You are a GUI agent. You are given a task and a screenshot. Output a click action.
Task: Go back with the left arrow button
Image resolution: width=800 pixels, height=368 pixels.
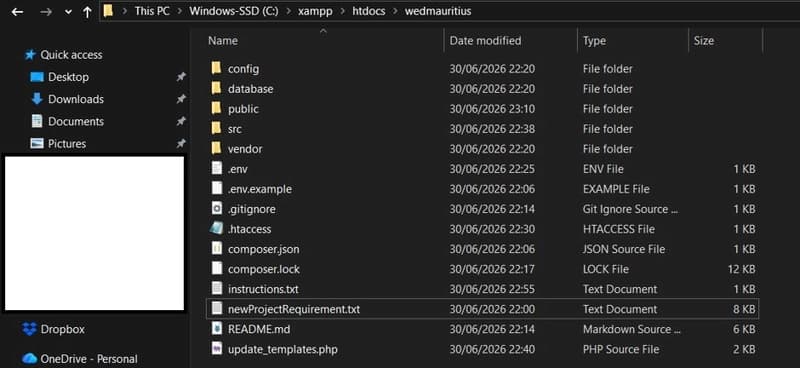[x=17, y=11]
